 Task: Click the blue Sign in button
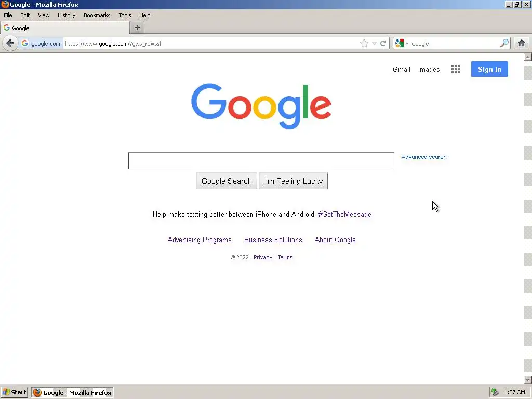pyautogui.click(x=489, y=69)
